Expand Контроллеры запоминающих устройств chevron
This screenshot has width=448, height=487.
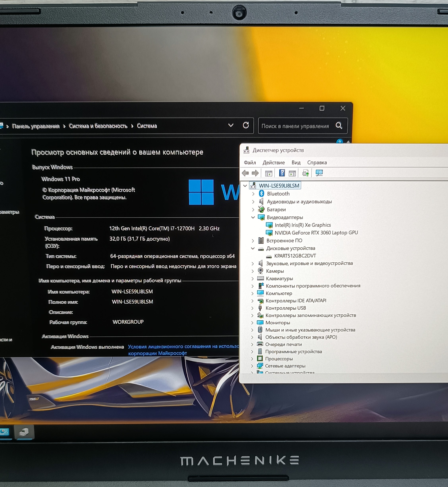252,315
